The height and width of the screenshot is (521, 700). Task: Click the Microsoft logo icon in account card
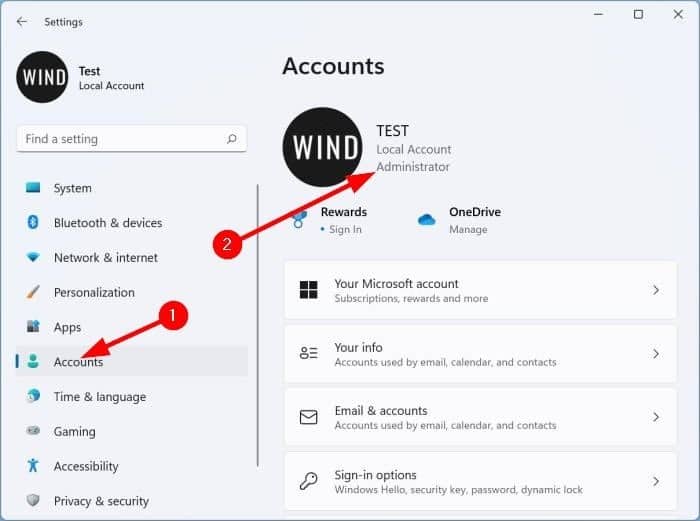click(308, 290)
